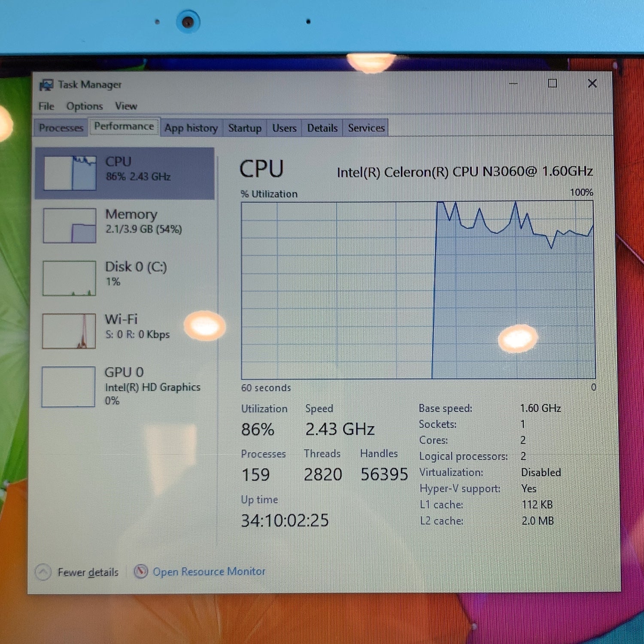Open the View menu

[126, 106]
